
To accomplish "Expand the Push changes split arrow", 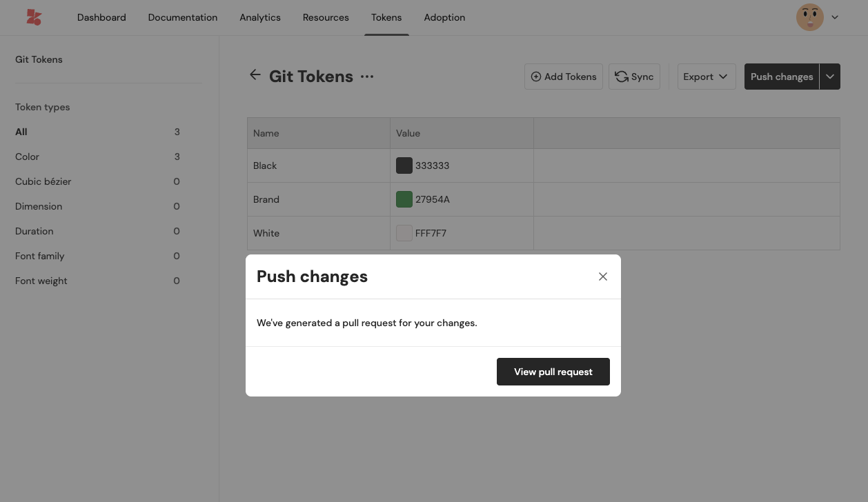I will [830, 77].
